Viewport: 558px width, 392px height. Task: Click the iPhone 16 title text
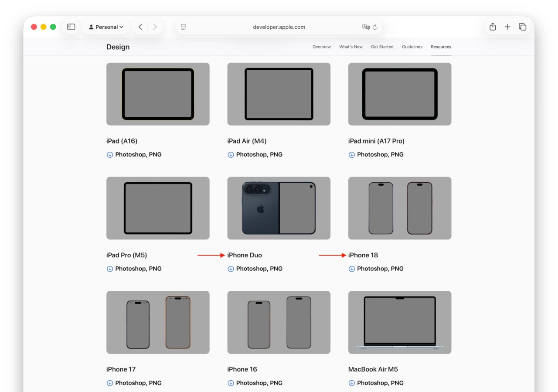(242, 370)
